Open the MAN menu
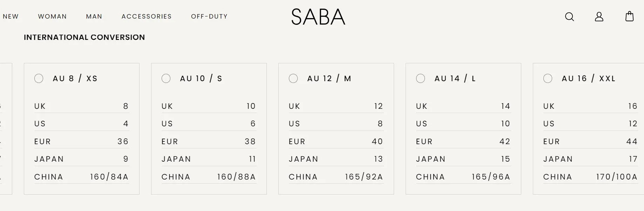Viewport: 644px width, 211px height. (x=94, y=16)
